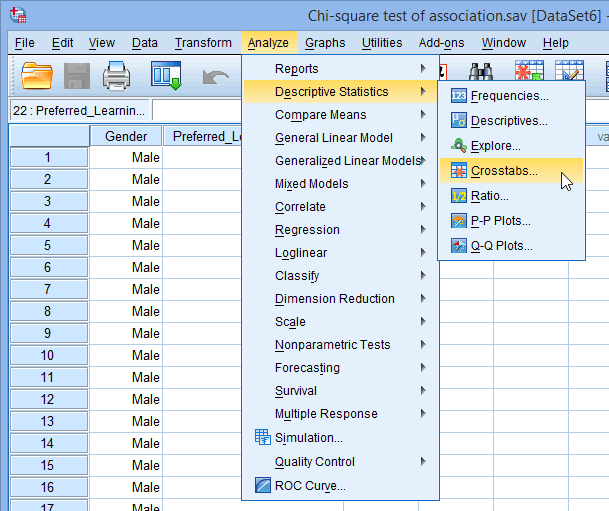609x511 pixels.
Task: Expand the Multiple Response submenu
Action: click(x=340, y=414)
